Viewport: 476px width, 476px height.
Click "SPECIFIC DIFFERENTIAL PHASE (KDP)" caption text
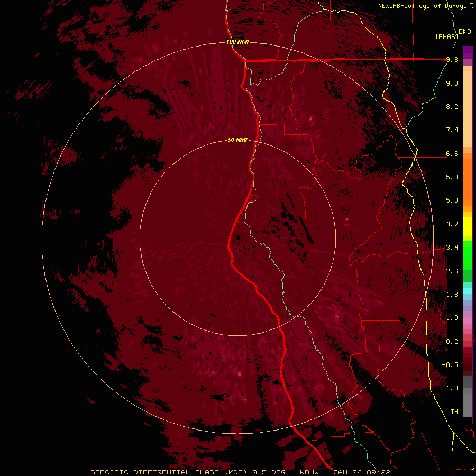tap(169, 472)
